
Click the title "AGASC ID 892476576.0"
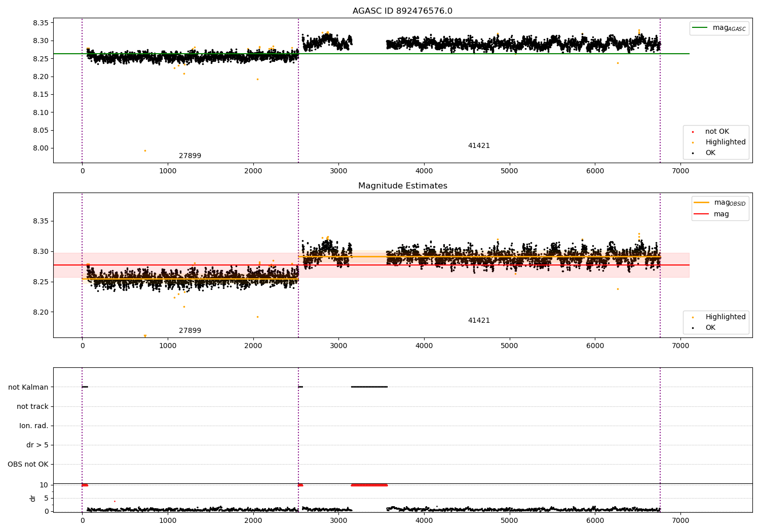click(402, 11)
